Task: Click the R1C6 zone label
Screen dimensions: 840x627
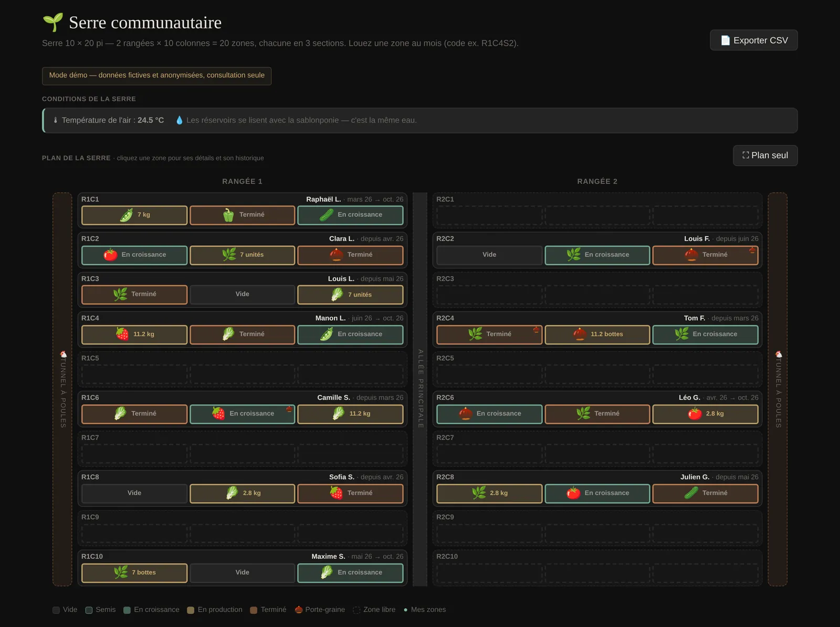Action: (90, 398)
